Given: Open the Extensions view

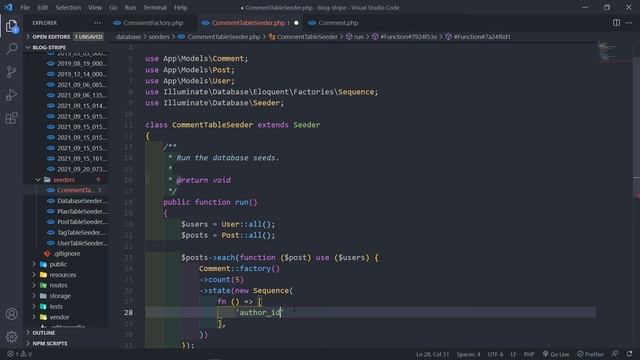Looking at the screenshot, I should pyautogui.click(x=11, y=118).
